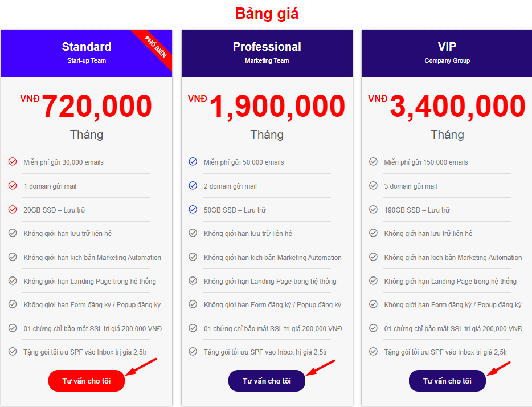Click the red checkmark beside "Miễn phí gửi 30,000 emails"
Viewport: 532px width, 407px height.
[13, 161]
